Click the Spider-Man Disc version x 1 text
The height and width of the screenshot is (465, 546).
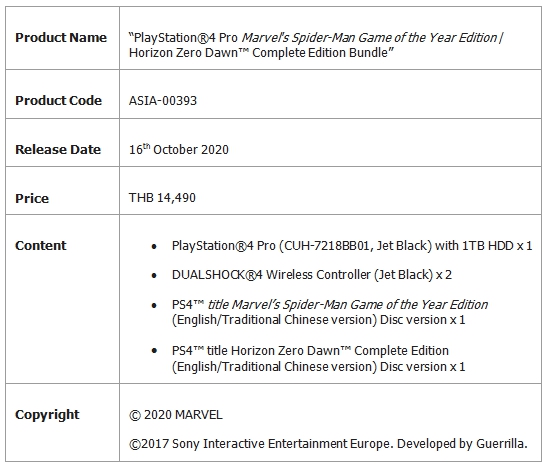pyautogui.click(x=422, y=320)
